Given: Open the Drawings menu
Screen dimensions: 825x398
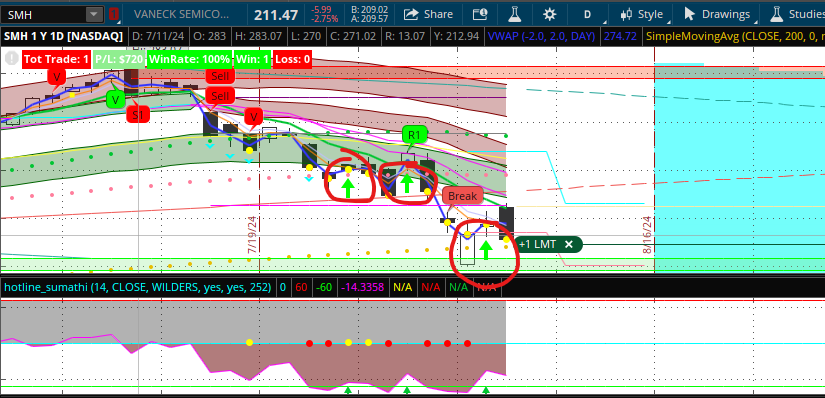Looking at the screenshot, I should (718, 14).
